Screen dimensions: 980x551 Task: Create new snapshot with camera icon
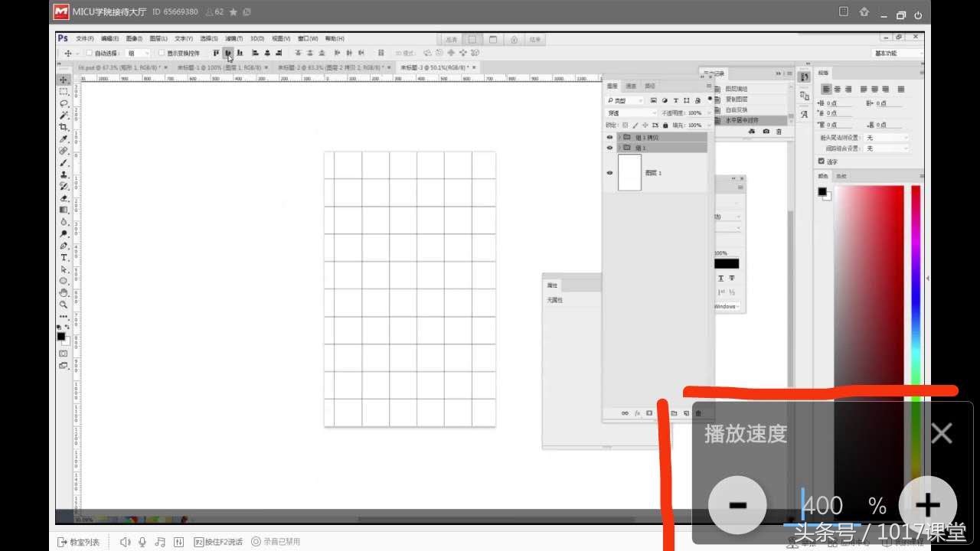click(x=766, y=132)
